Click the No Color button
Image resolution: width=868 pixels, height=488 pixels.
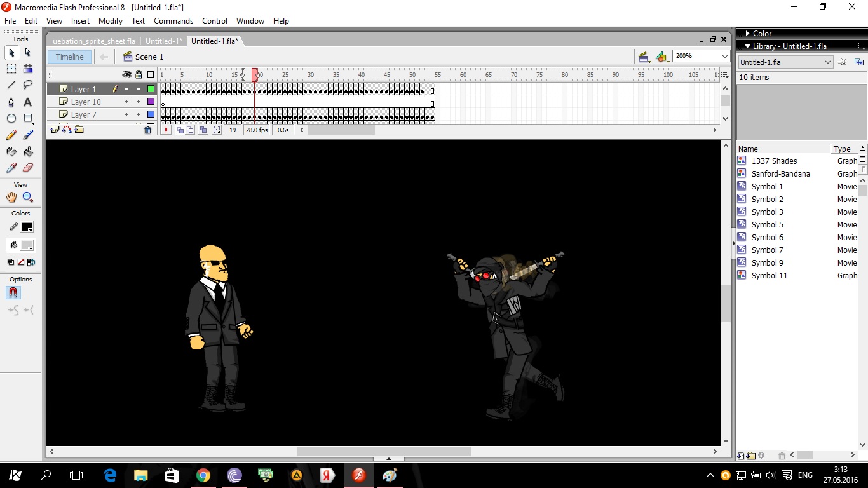point(21,262)
